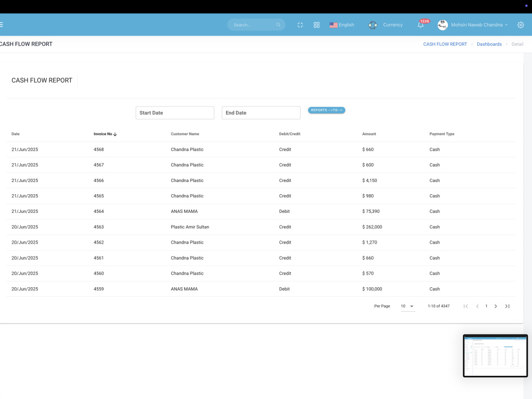Open the Per Page 10 dropdown
532x399 pixels.
[x=408, y=306]
